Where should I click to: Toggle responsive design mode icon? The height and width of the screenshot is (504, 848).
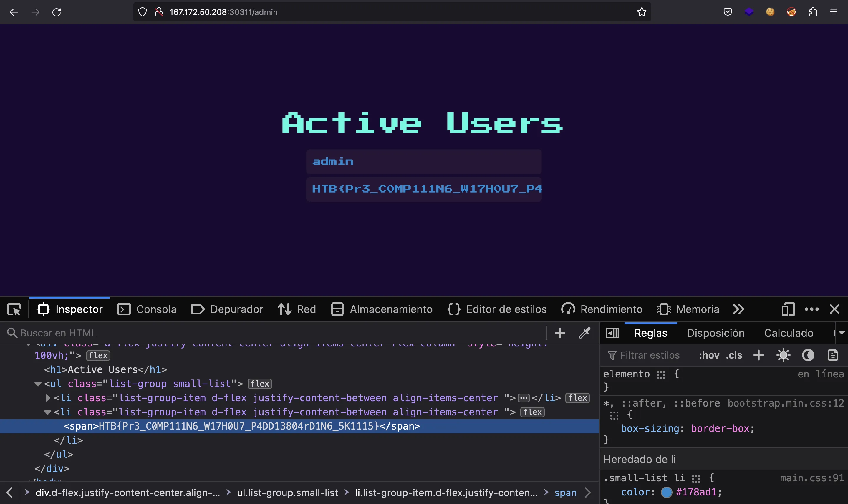[x=788, y=309]
